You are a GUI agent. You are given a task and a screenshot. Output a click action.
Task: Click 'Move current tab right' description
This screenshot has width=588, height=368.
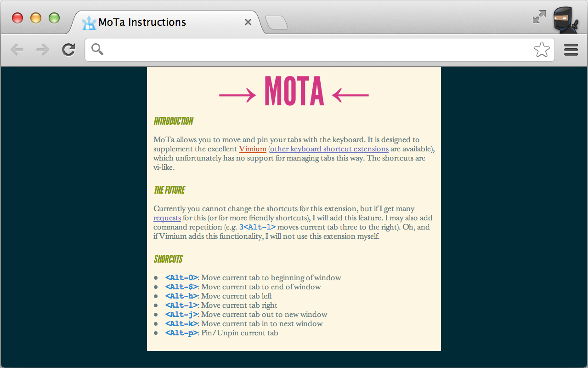pos(239,305)
